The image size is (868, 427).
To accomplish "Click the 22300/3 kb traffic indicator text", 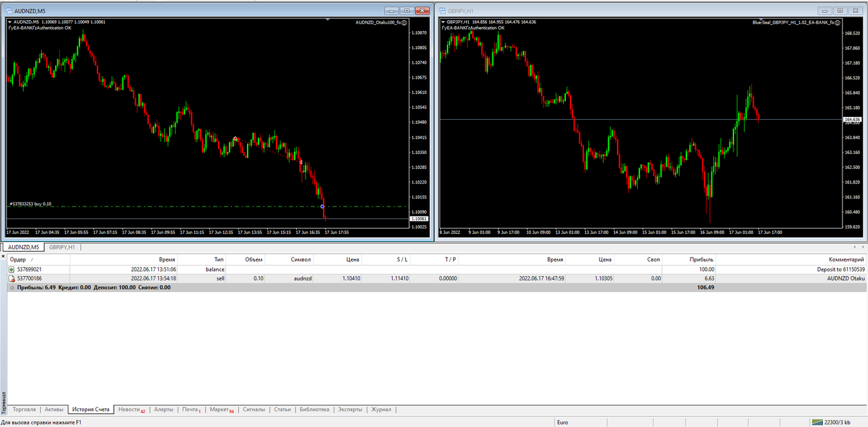I will click(838, 422).
